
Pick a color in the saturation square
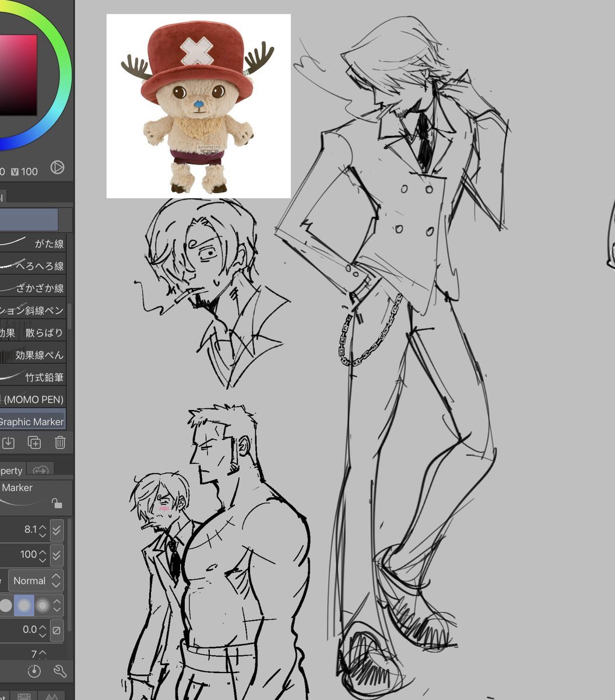coord(17,75)
